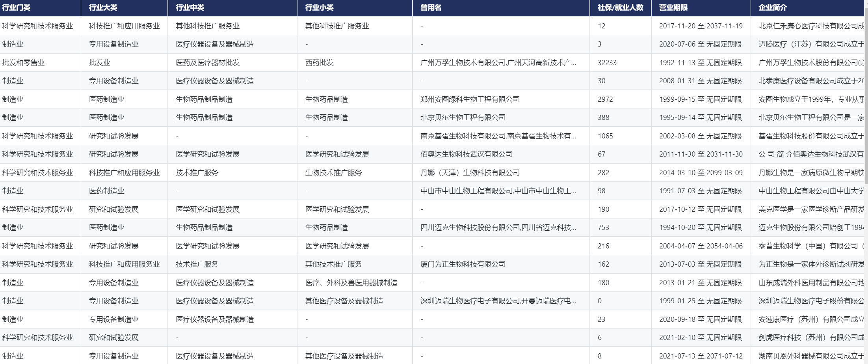
Task: Click former name 佰奥达生物科技武汉有限公司
Action: pyautogui.click(x=467, y=154)
